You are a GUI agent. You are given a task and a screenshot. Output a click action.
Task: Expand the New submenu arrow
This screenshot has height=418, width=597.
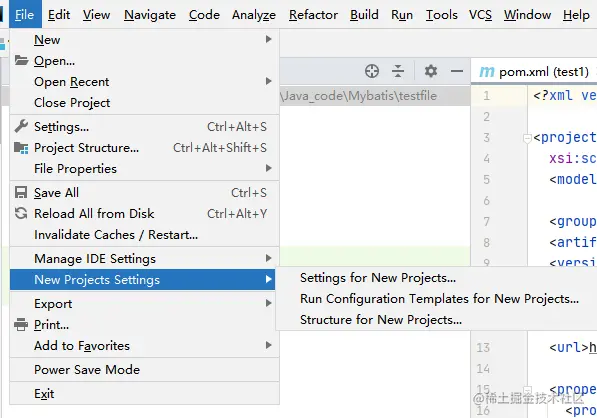[x=268, y=39]
